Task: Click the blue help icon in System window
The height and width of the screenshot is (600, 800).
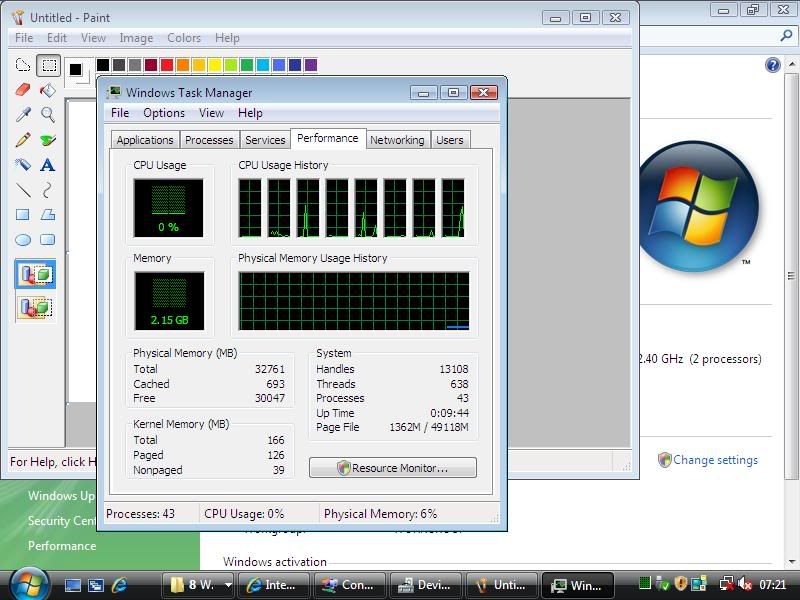Action: point(773,65)
